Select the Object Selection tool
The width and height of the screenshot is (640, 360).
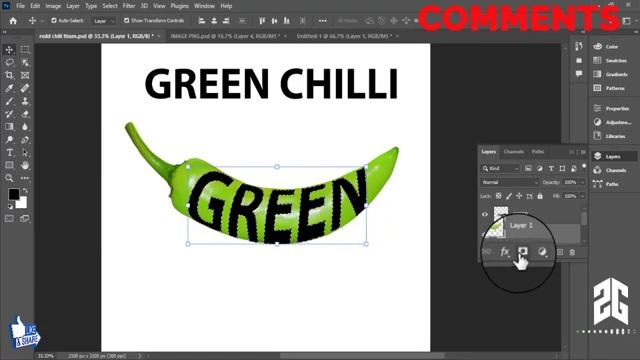point(25,62)
